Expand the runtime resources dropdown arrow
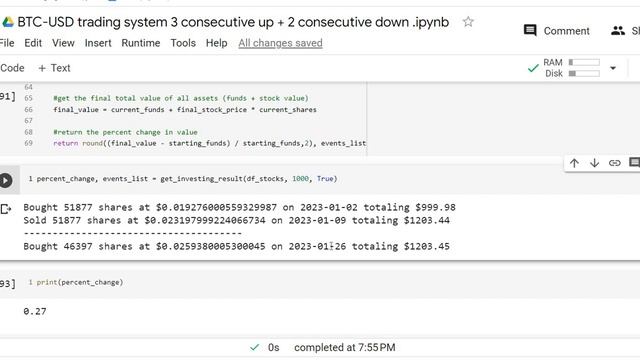Screen dimensions: 640x360 coord(613,68)
